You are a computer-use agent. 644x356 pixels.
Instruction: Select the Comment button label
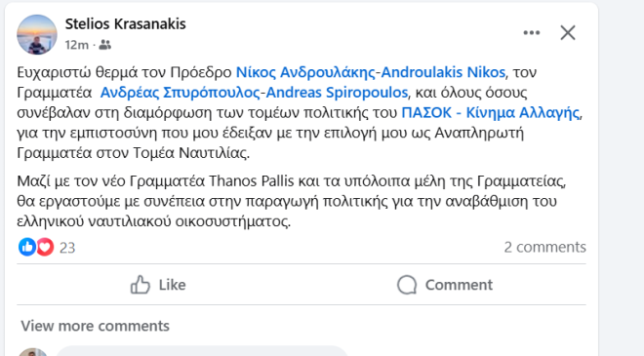tap(459, 285)
